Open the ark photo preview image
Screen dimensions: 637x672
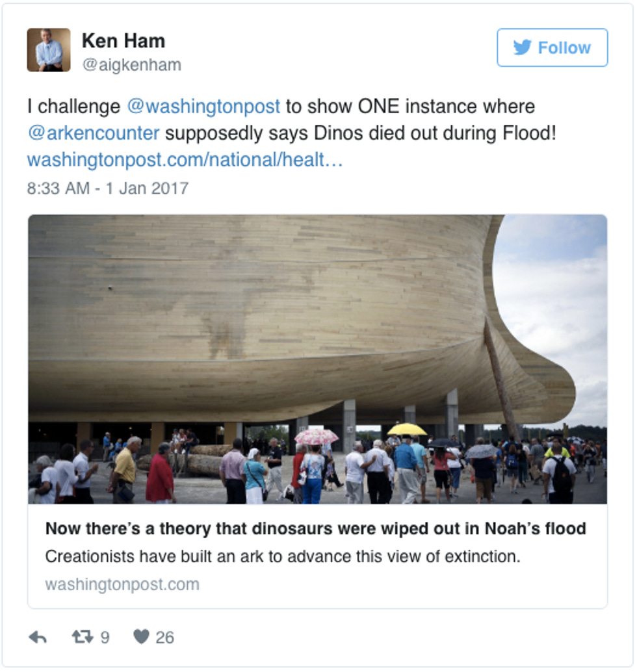(x=318, y=359)
